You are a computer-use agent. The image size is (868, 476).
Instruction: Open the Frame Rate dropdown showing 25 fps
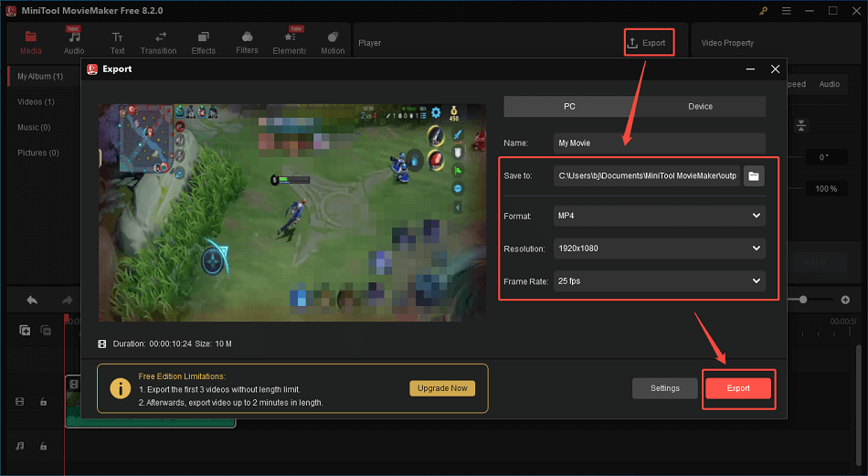(660, 281)
